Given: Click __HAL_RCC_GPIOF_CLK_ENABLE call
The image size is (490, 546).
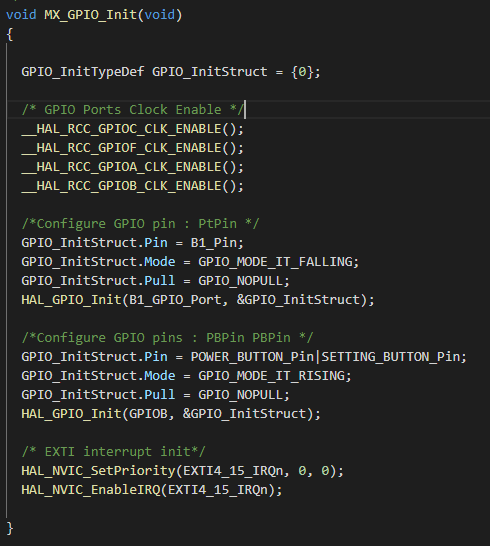Looking at the screenshot, I should tap(133, 148).
